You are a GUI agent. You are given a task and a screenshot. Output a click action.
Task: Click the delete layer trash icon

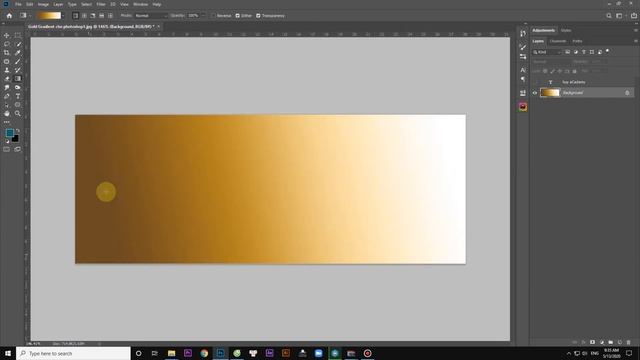tap(629, 342)
